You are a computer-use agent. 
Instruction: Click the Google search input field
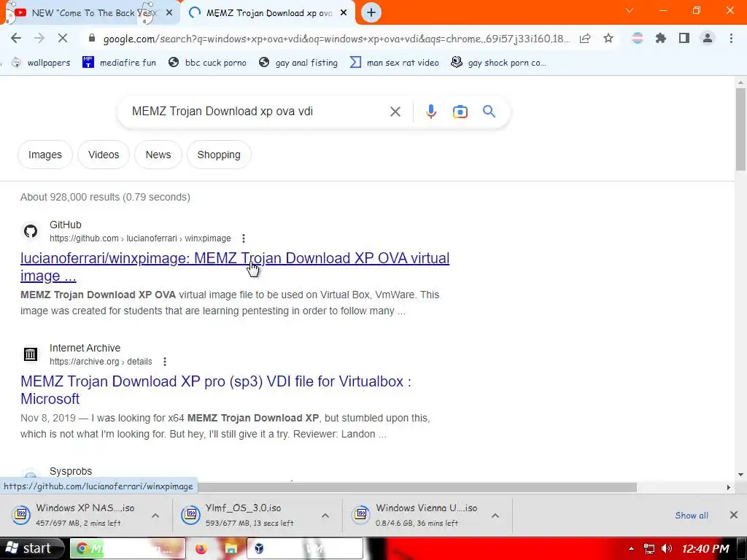[x=258, y=112]
